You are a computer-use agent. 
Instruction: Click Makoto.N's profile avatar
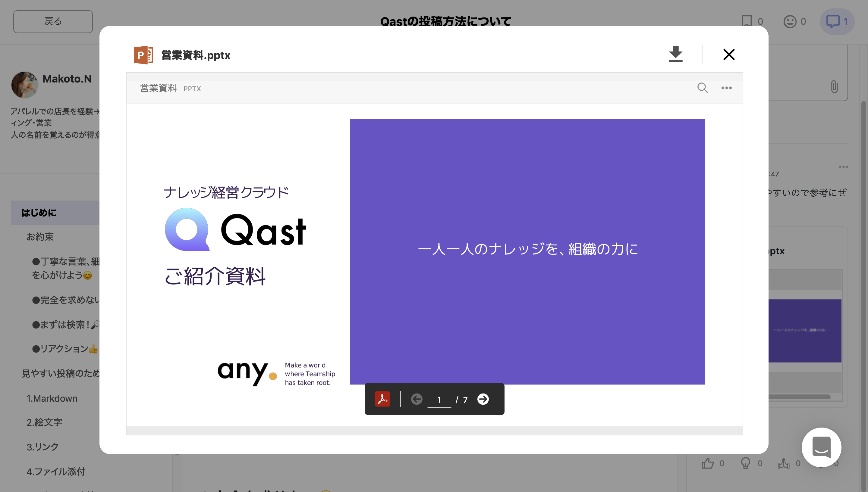click(x=25, y=85)
